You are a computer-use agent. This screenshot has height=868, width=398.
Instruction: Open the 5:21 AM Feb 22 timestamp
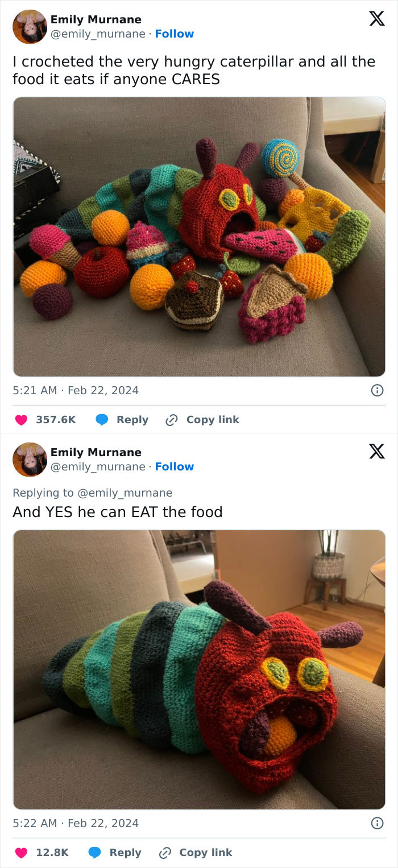(76, 390)
